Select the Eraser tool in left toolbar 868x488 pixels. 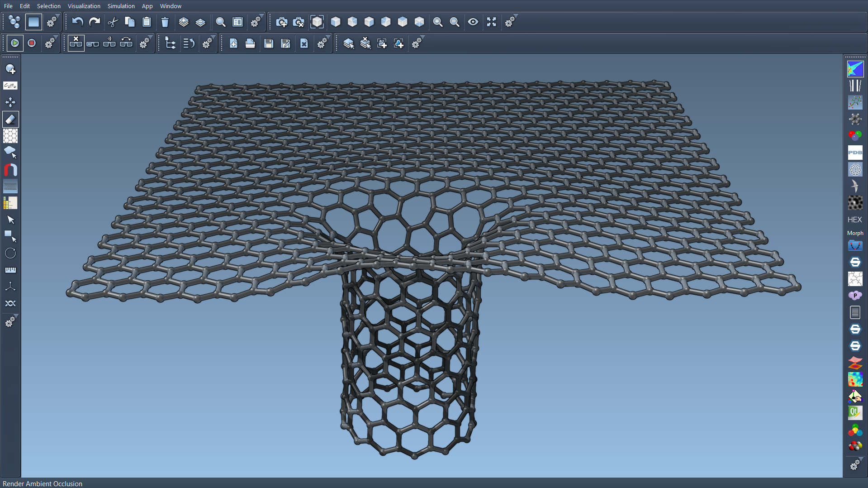(x=10, y=119)
